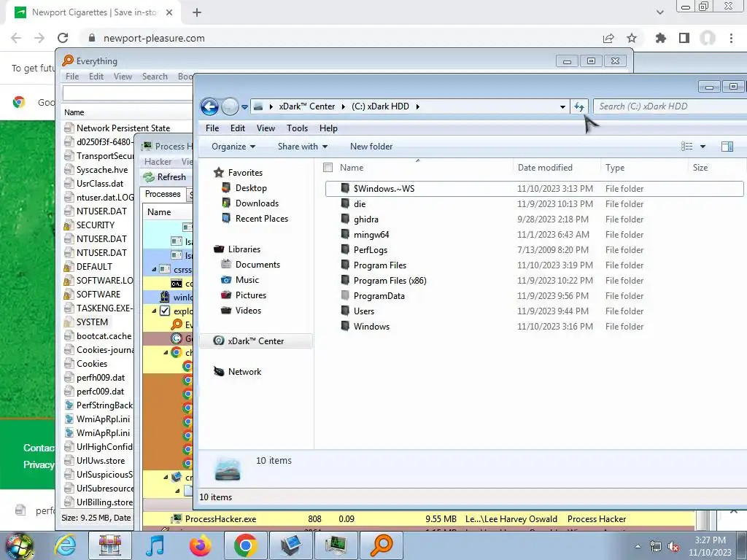Click the Search (C:) xDark HDD field
747x560 pixels.
(670, 106)
